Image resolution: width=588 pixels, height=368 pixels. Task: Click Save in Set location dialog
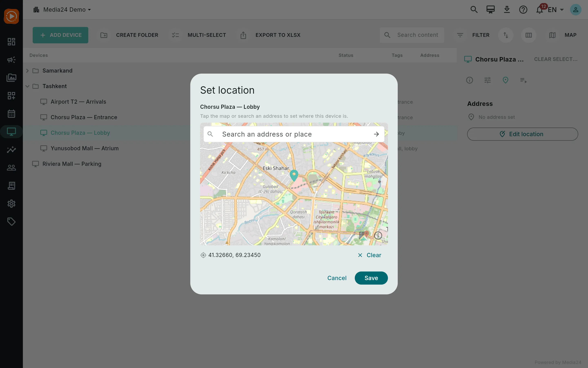point(371,278)
